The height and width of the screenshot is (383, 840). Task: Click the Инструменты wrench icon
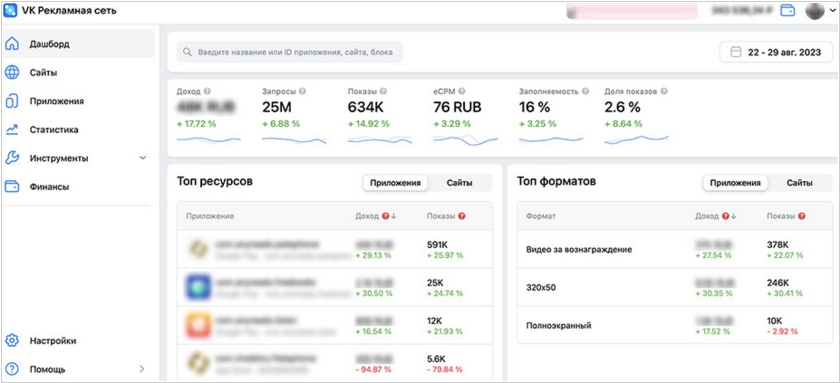(x=12, y=158)
